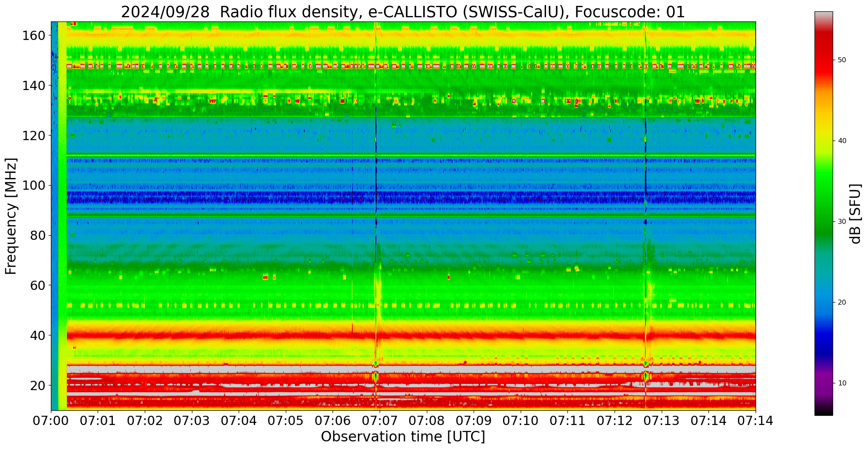Screen dimensions: 868x449
Task: Click the 20 MHz frequency tick label
Action: point(37,385)
